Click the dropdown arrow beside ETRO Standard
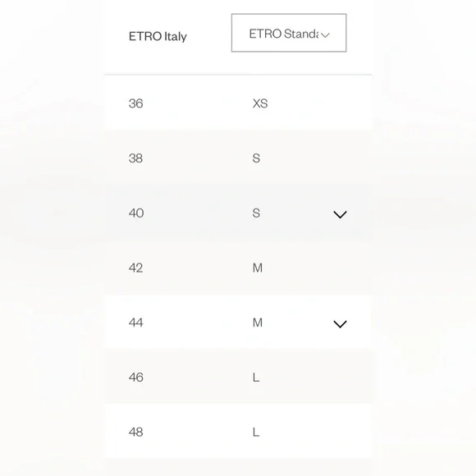This screenshot has width=476, height=476. [325, 35]
